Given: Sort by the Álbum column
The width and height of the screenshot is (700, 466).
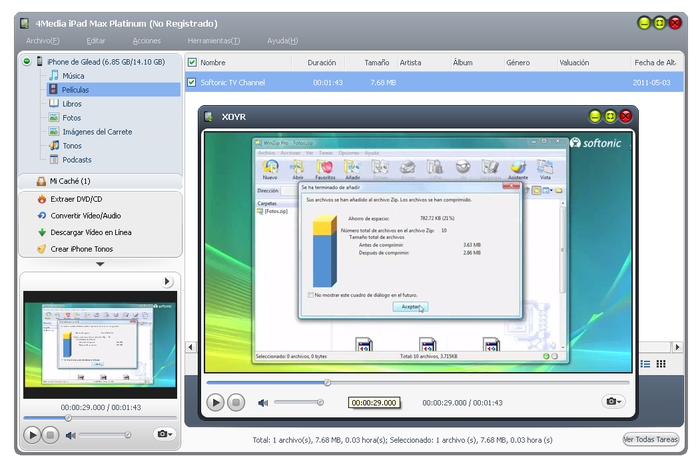Looking at the screenshot, I should [x=462, y=62].
